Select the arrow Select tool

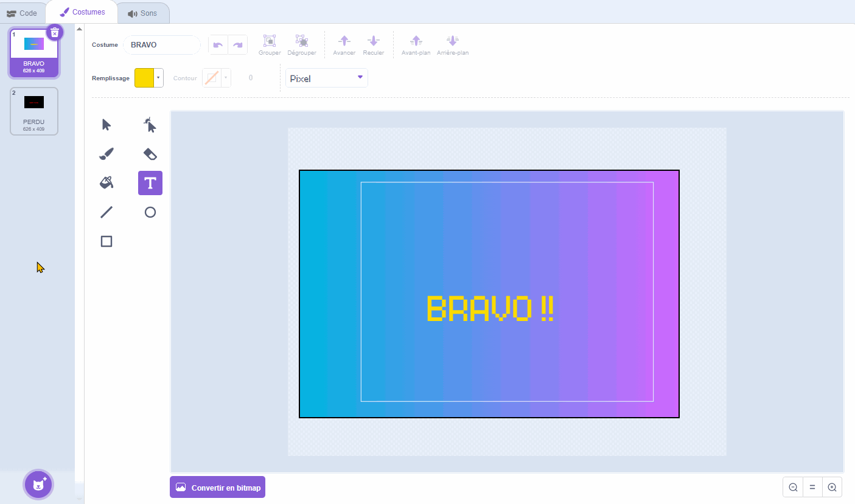(x=106, y=125)
